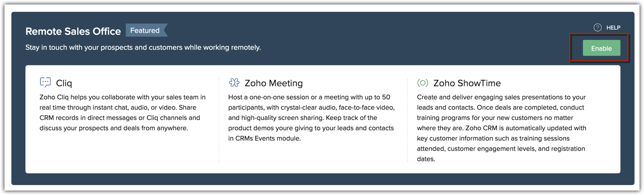The image size is (644, 195).
Task: Open the Zoho Meeting heading
Action: pyautogui.click(x=274, y=83)
